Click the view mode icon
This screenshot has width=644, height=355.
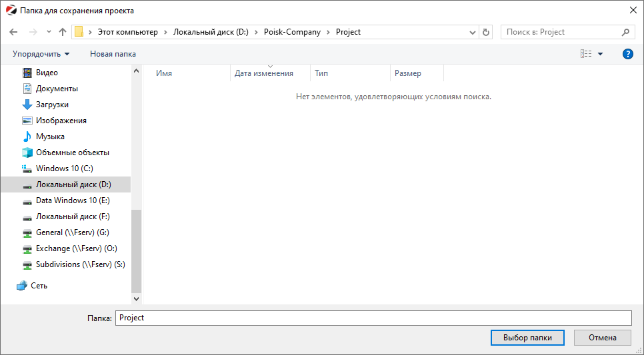click(x=586, y=54)
